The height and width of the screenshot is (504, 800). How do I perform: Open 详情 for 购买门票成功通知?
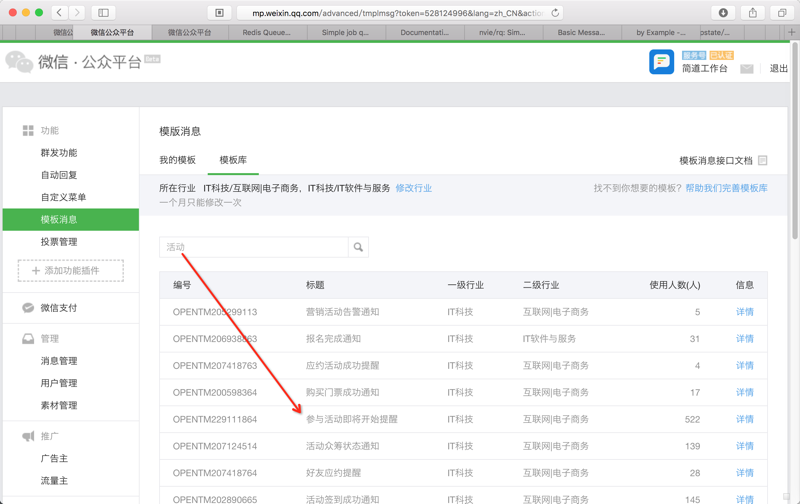tap(744, 392)
